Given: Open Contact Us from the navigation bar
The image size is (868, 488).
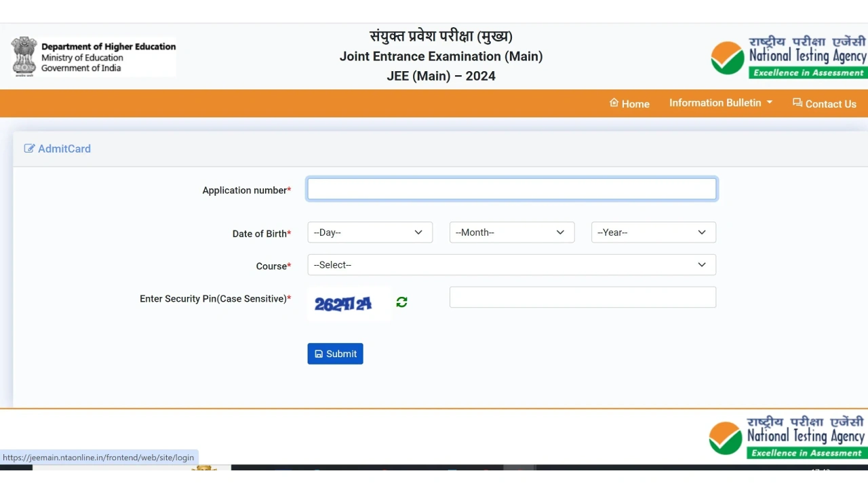Looking at the screenshot, I should [831, 103].
